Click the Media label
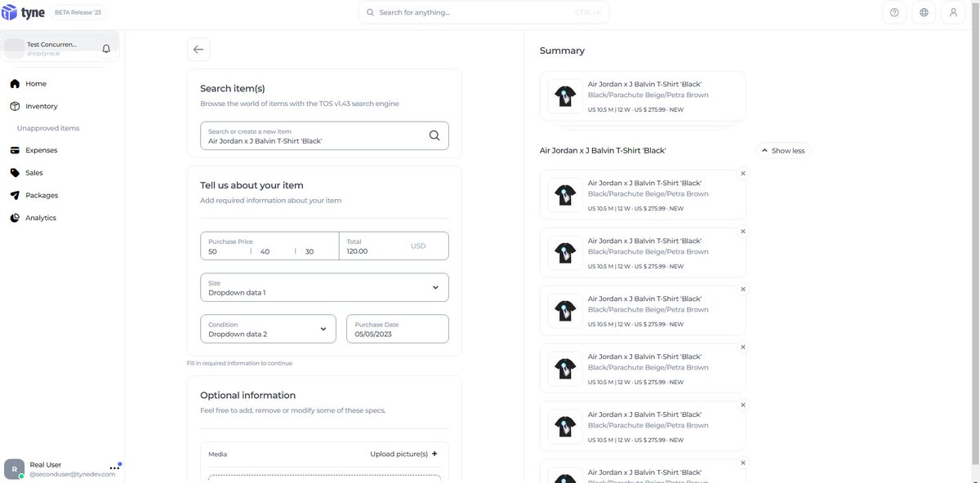The height and width of the screenshot is (483, 980). 217,454
